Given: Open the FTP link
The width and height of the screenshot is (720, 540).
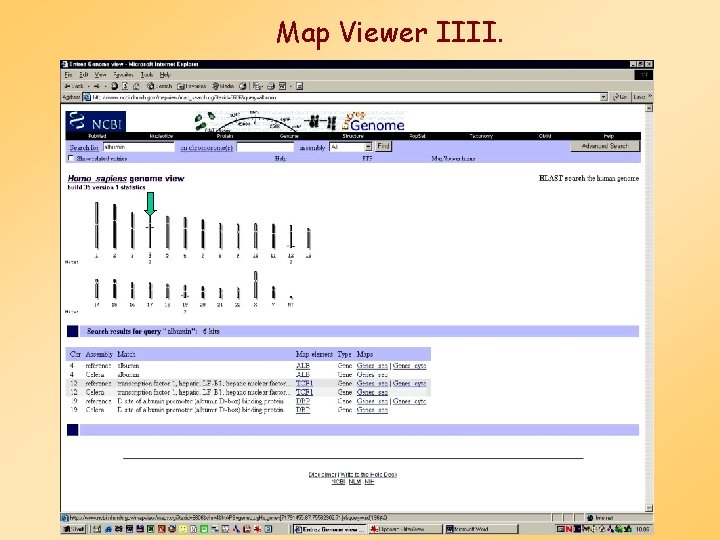Looking at the screenshot, I should click(x=367, y=158).
